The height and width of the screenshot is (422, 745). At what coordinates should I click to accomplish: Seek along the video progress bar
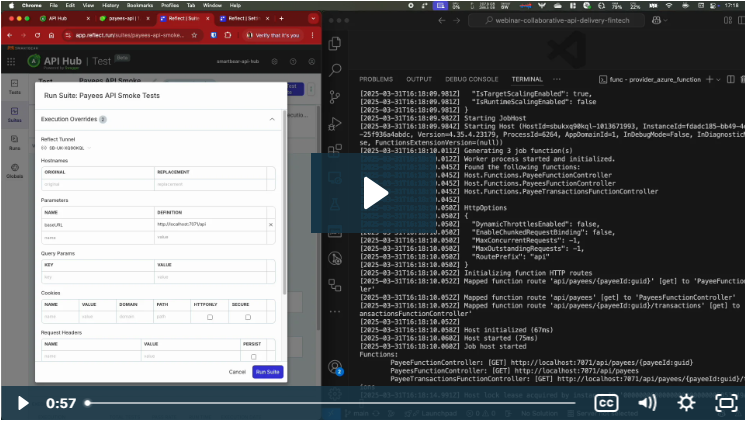(x=331, y=403)
